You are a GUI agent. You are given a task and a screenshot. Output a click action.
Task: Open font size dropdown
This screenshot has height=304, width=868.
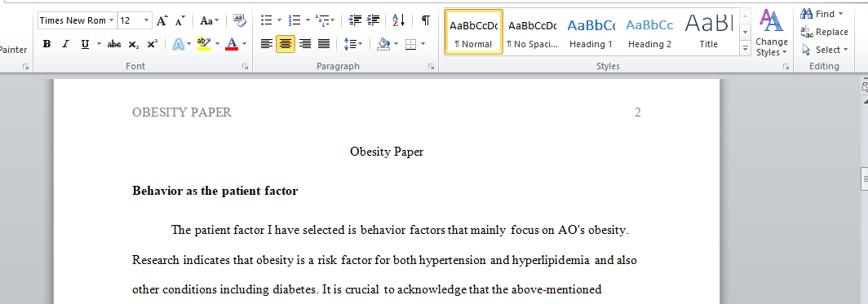(147, 20)
